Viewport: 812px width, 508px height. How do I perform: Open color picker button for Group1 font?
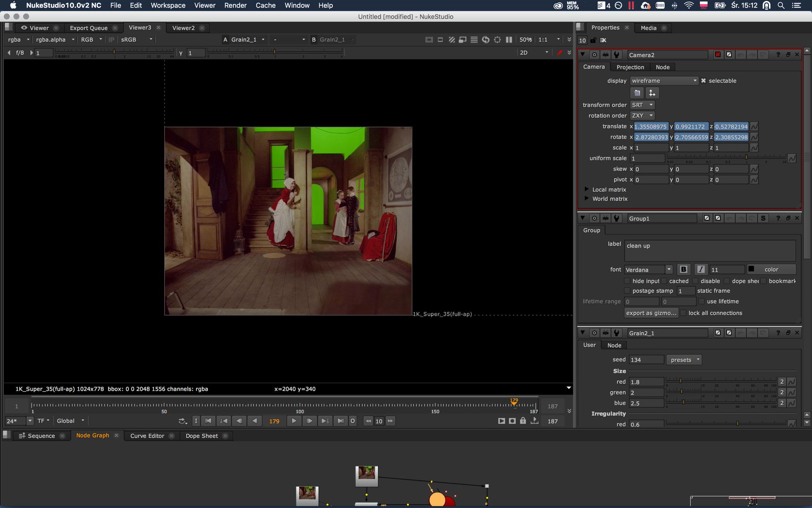coord(771,269)
